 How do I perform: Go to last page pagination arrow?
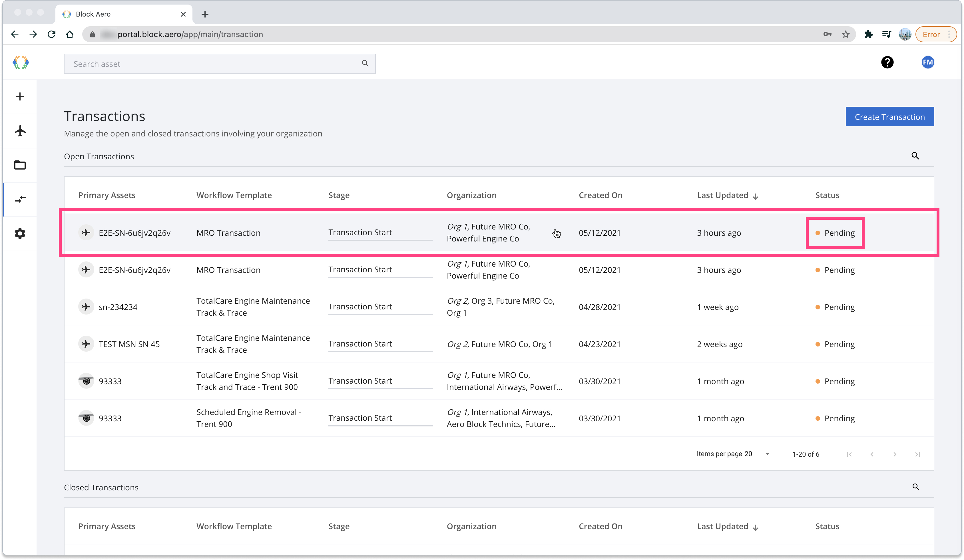pos(917,454)
